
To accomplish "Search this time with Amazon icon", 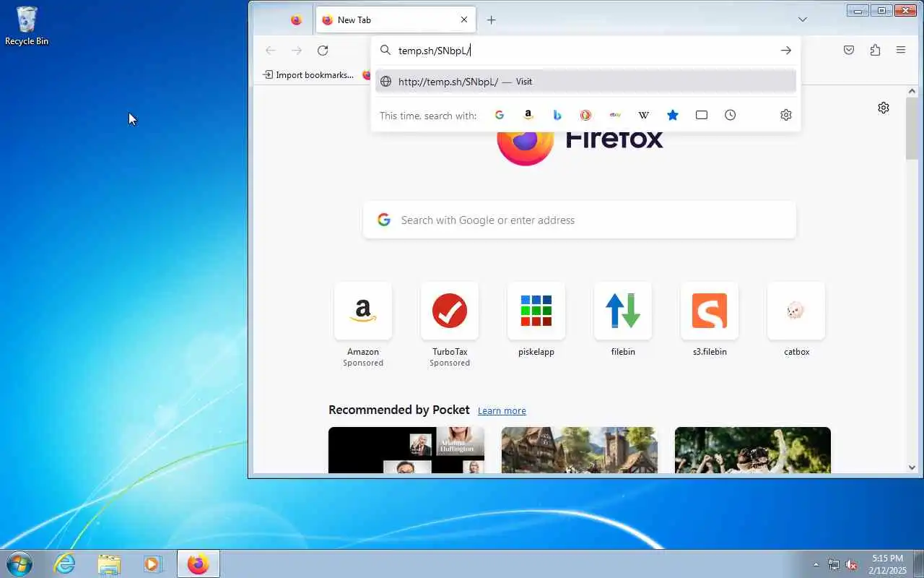I will (x=528, y=115).
